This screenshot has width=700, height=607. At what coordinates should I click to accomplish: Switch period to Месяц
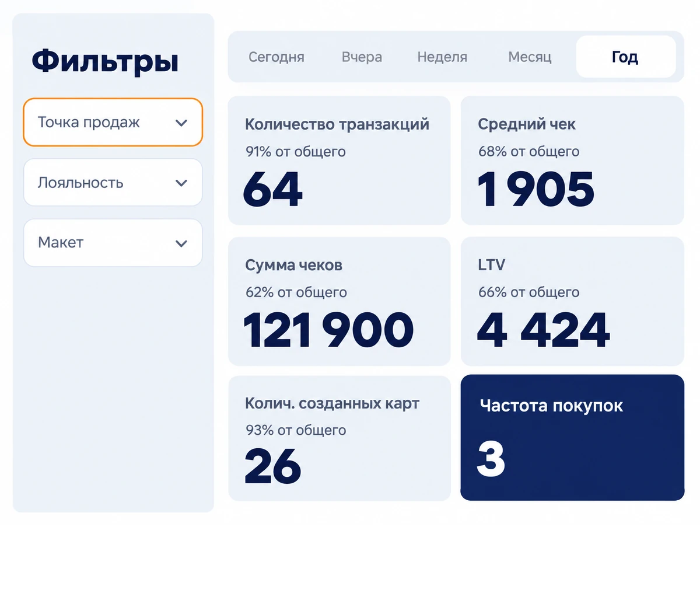530,57
